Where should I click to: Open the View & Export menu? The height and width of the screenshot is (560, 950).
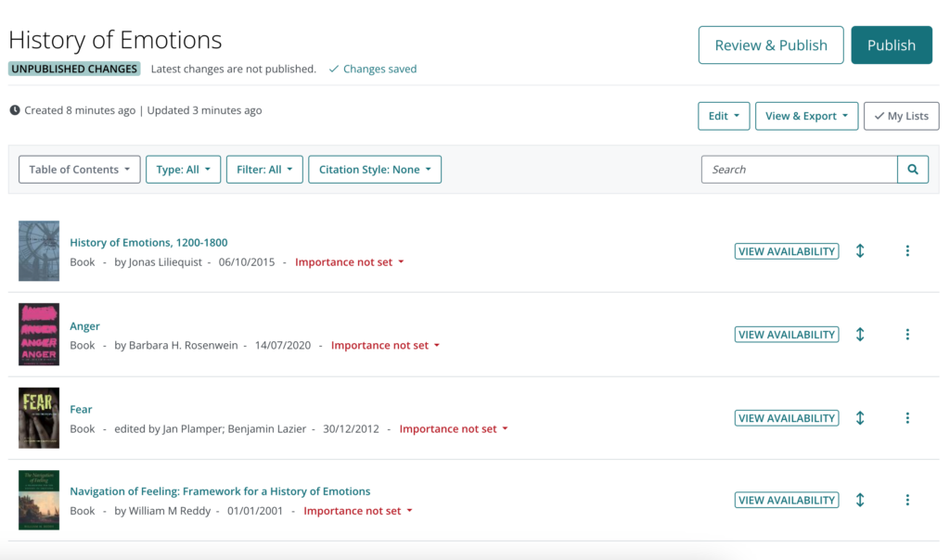pyautogui.click(x=806, y=116)
